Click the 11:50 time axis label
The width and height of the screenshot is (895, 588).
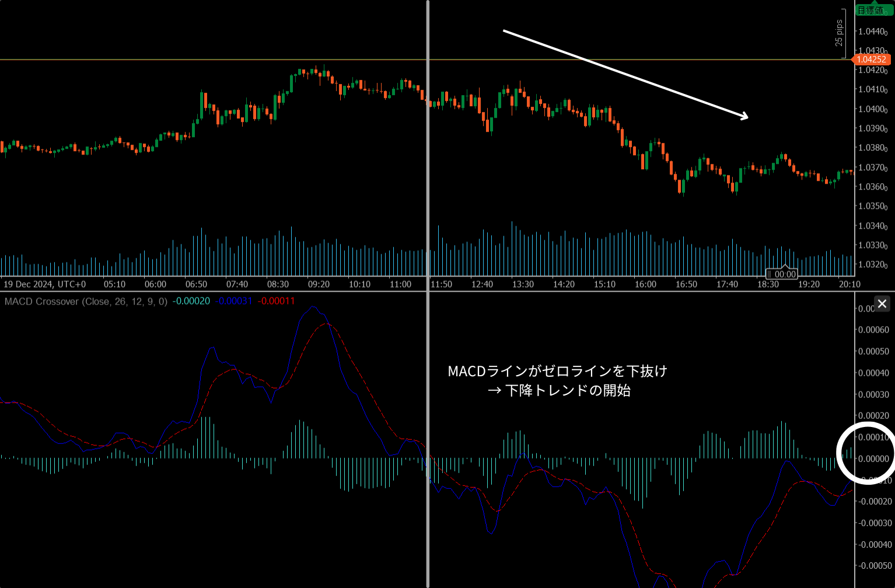[441, 285]
